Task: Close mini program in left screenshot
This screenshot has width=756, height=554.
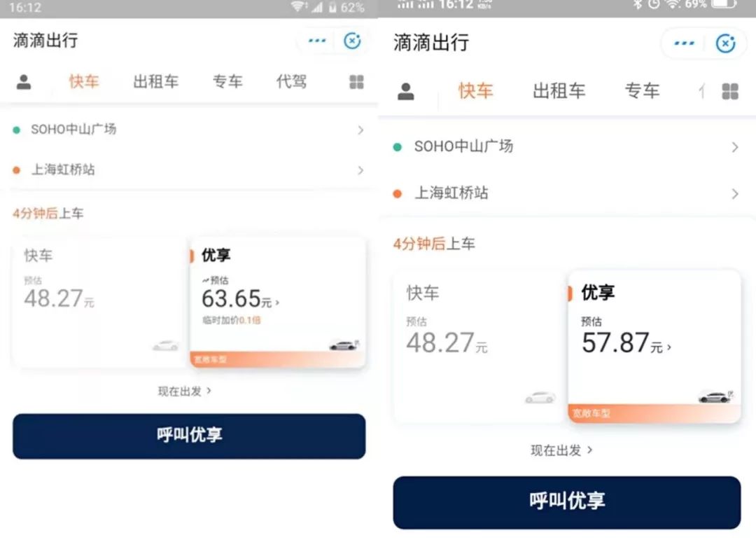Action: pos(352,41)
